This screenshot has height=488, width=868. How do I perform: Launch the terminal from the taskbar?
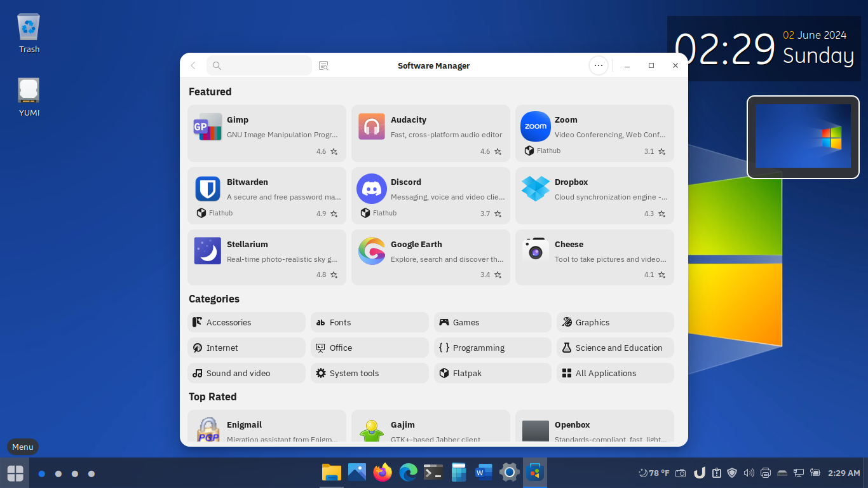pyautogui.click(x=433, y=472)
